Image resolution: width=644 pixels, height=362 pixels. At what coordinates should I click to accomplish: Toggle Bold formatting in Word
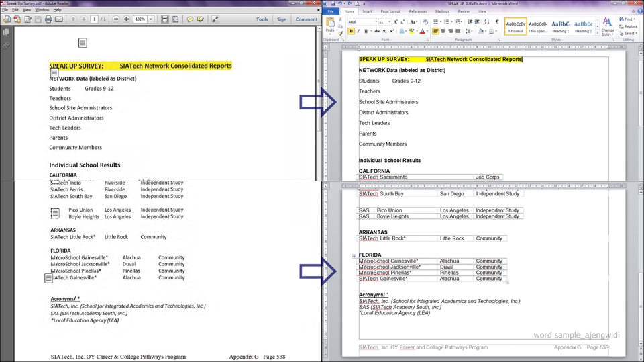(x=351, y=32)
